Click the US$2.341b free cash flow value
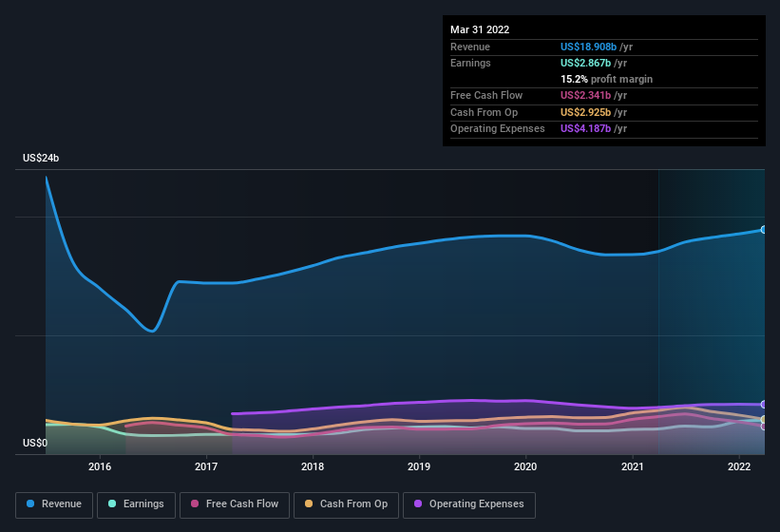The width and height of the screenshot is (780, 532). coord(585,95)
